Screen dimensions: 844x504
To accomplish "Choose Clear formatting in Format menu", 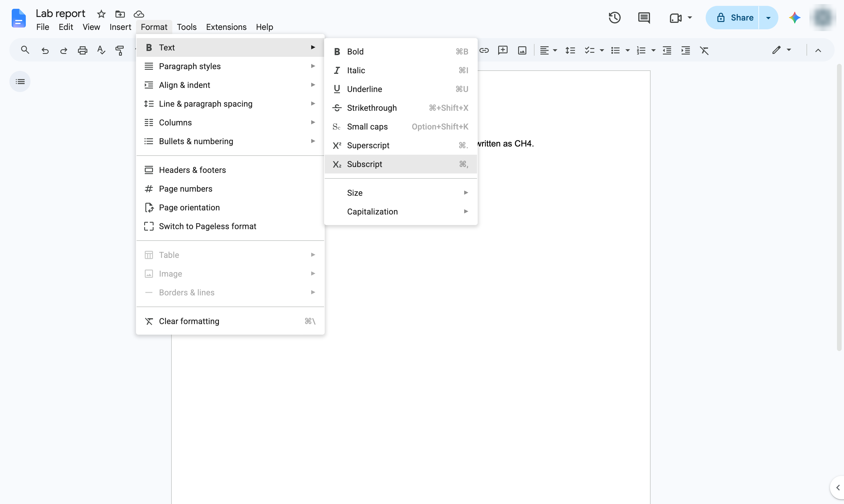I will (x=230, y=321).
